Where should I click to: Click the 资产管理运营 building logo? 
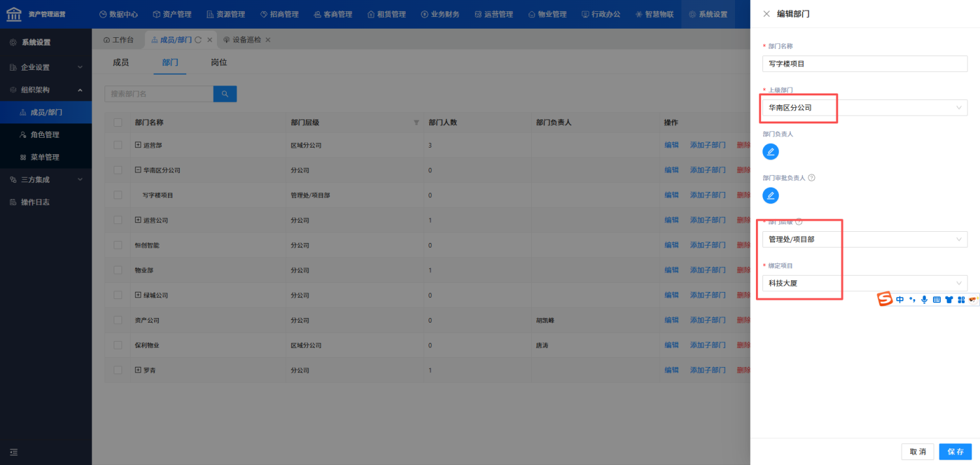pos(14,14)
